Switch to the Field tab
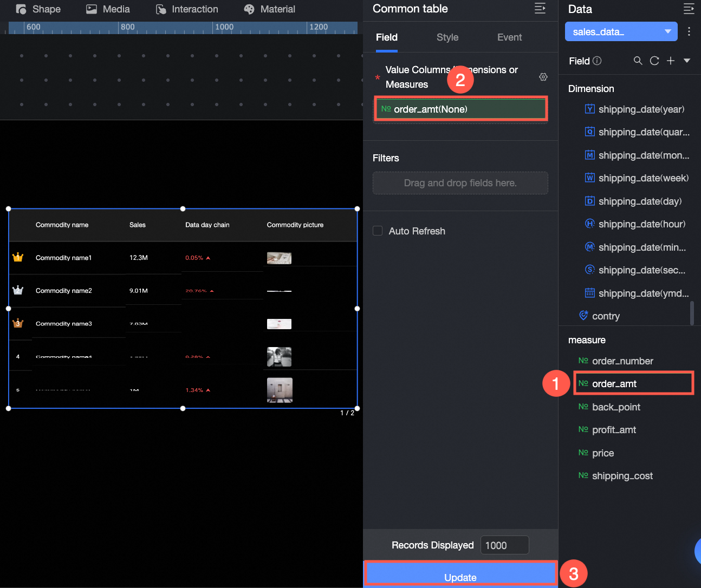 click(387, 37)
